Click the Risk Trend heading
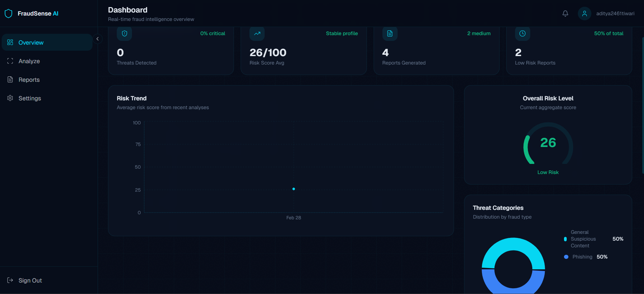Screen dimensions: 644x294 (132, 98)
